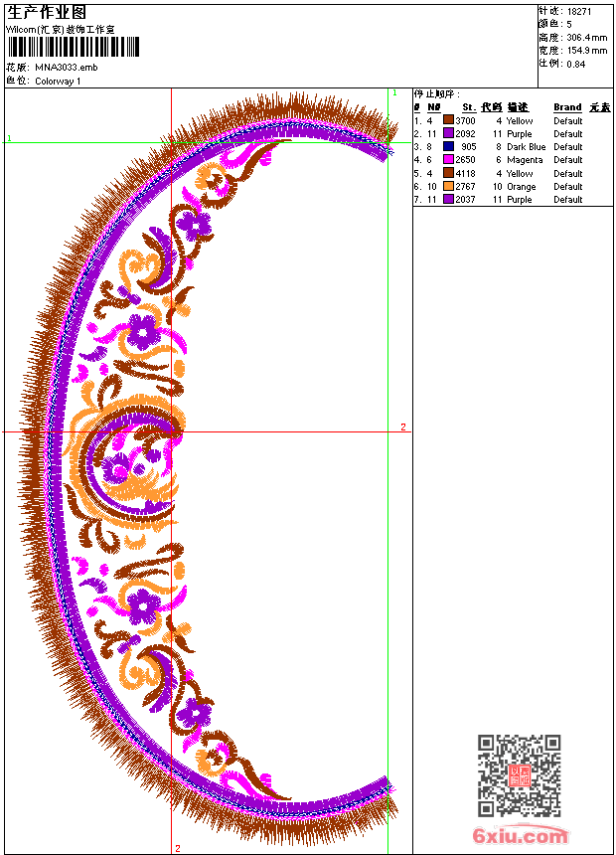Image resolution: width=616 pixels, height=855 pixels.
Task: Click stitch count 2767 in row 6
Action: [466, 187]
